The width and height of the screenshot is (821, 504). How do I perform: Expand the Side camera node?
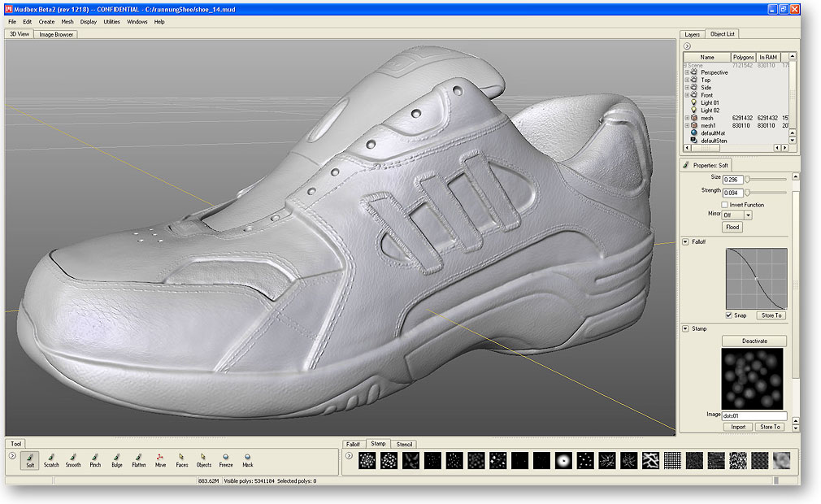pos(687,88)
